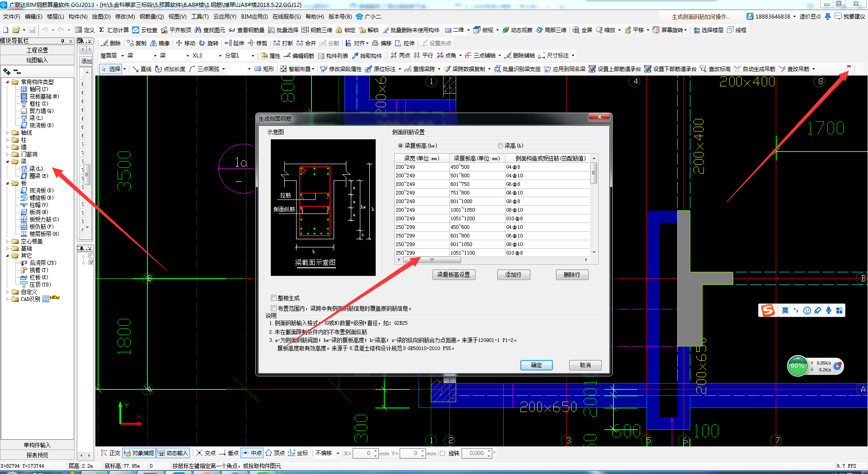Click 查看钢筋量 view rebar quantity
The width and height of the screenshot is (868, 474).
click(246, 30)
